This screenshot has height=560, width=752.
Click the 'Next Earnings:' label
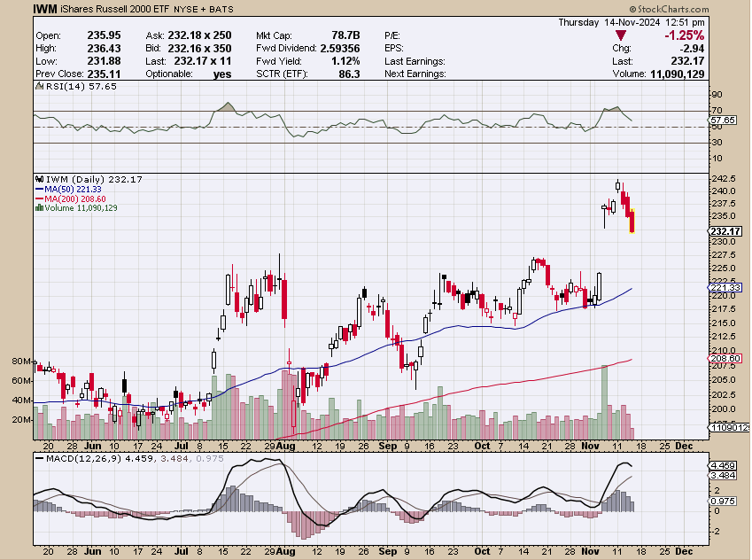click(x=415, y=74)
